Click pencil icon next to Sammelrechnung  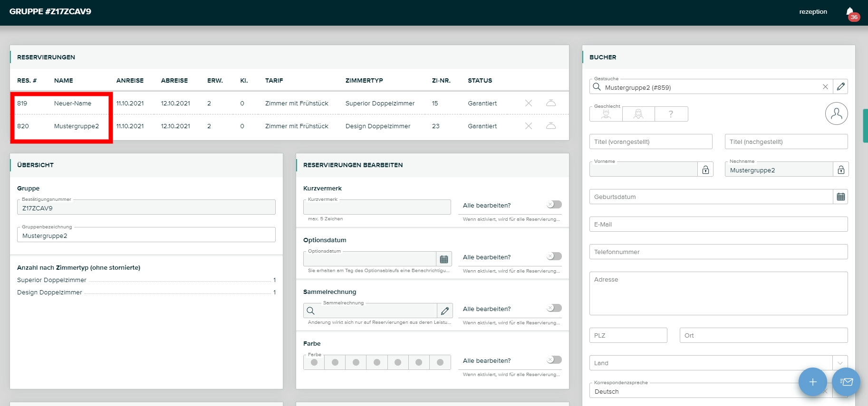click(x=445, y=311)
